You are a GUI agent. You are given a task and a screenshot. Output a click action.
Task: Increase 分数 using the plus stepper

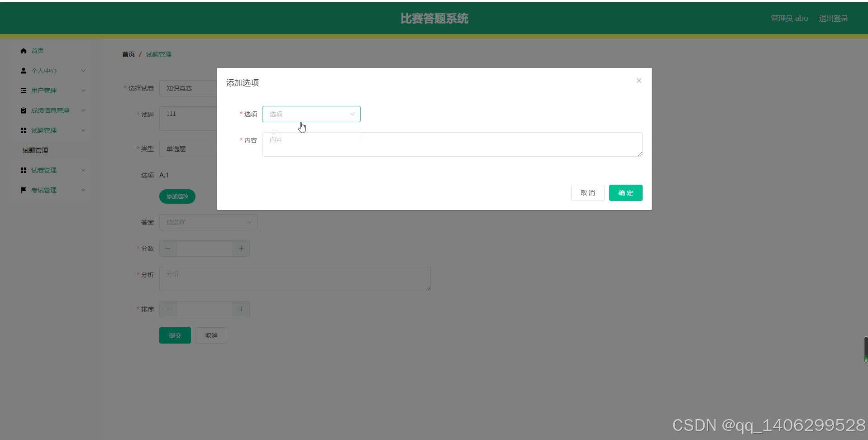[x=241, y=248]
